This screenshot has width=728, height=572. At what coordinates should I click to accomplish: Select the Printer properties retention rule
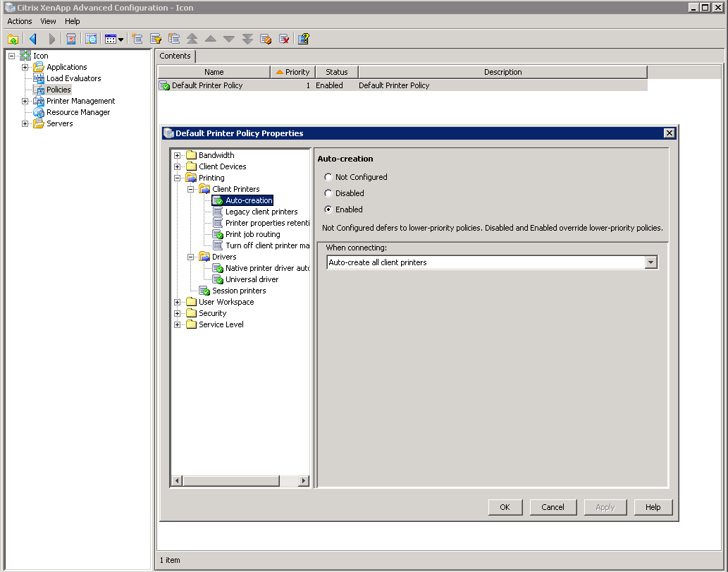267,223
